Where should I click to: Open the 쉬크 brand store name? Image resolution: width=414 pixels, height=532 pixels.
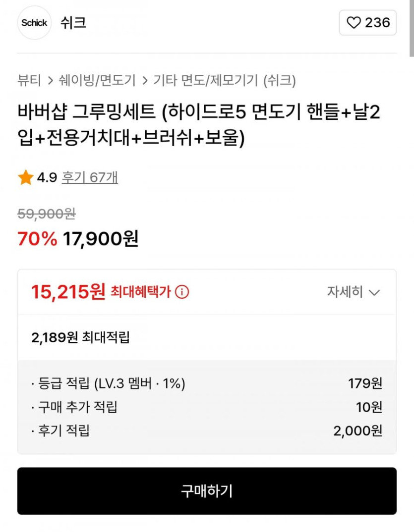(73, 23)
